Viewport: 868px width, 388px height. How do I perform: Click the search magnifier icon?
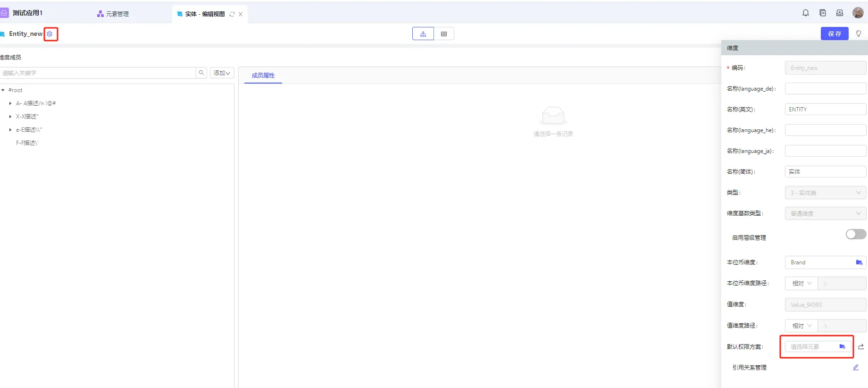(x=201, y=73)
